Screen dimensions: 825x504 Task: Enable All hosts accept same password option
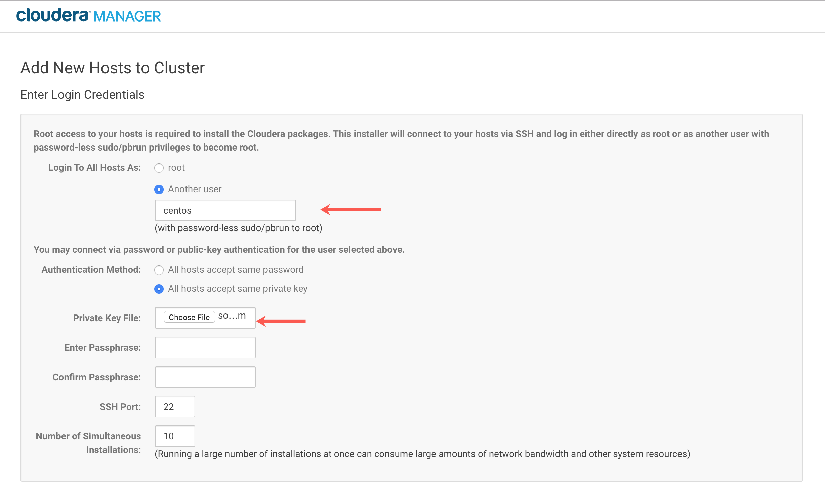(159, 270)
